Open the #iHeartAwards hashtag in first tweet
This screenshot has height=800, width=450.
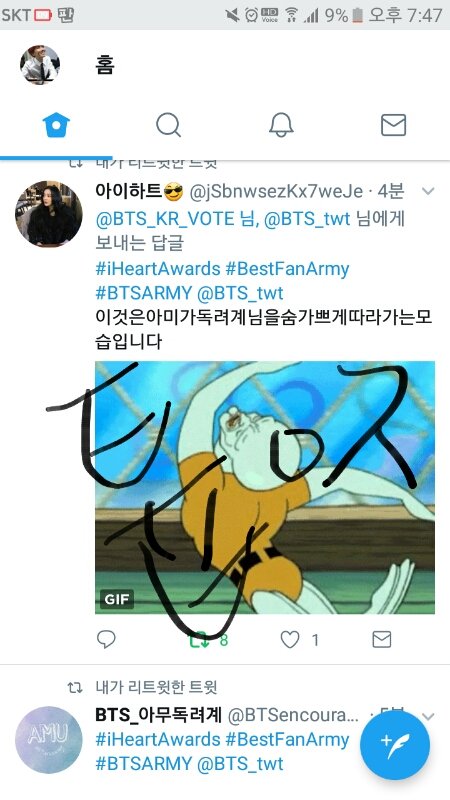tap(158, 268)
